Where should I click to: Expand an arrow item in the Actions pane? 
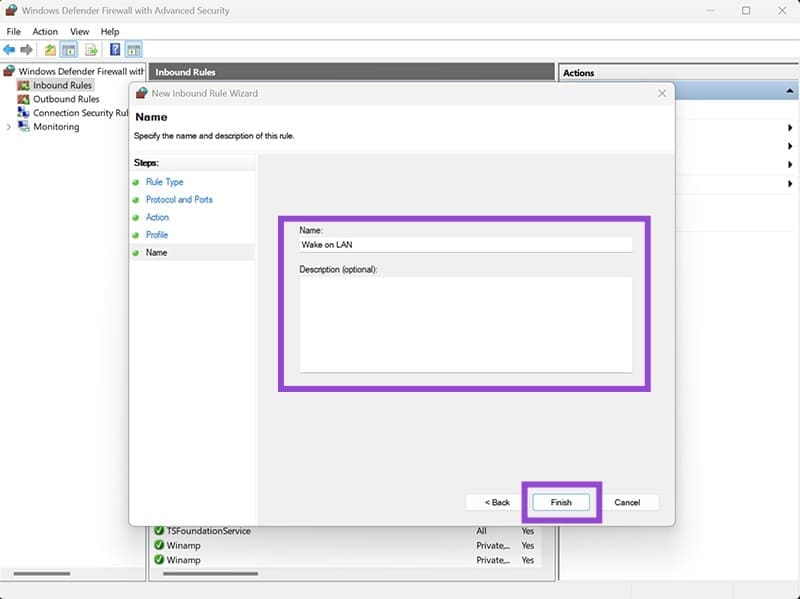[790, 128]
